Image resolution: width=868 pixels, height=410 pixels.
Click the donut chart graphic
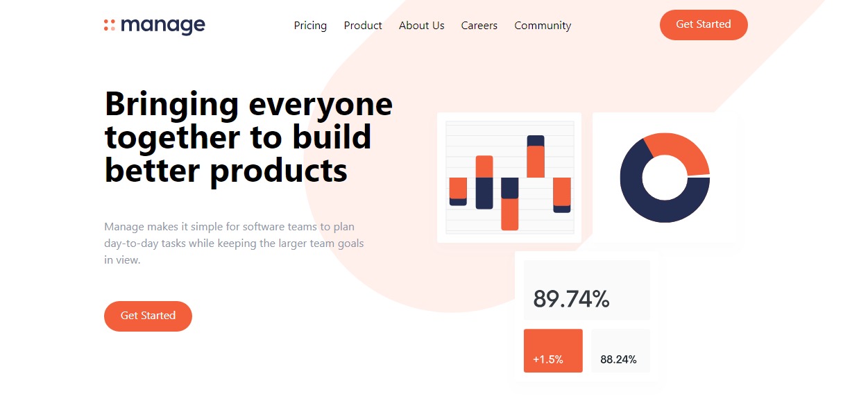[x=665, y=178]
